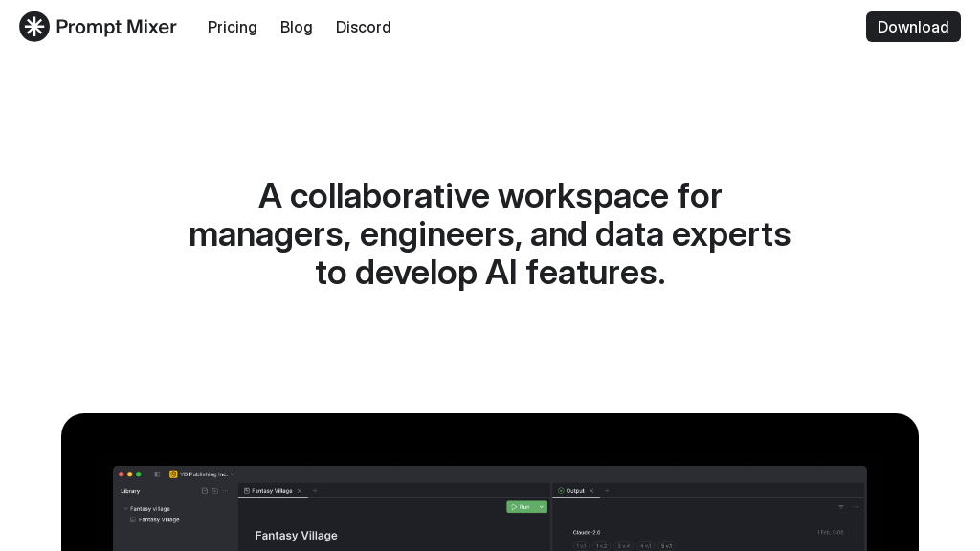Add a new tab next to Fantasy Village

click(x=315, y=491)
